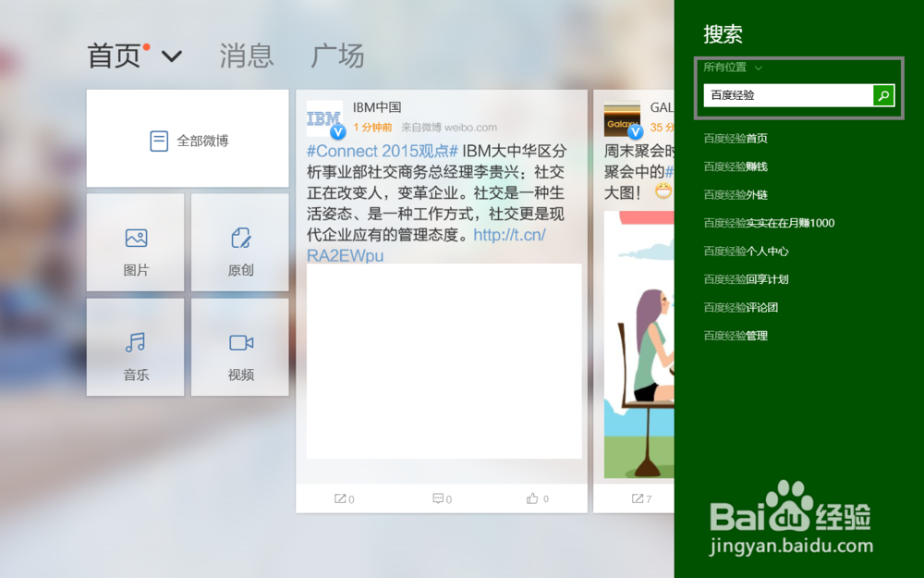The width and height of the screenshot is (924, 578).
Task: Comment on the IBM中国 post
Action: tap(442, 499)
